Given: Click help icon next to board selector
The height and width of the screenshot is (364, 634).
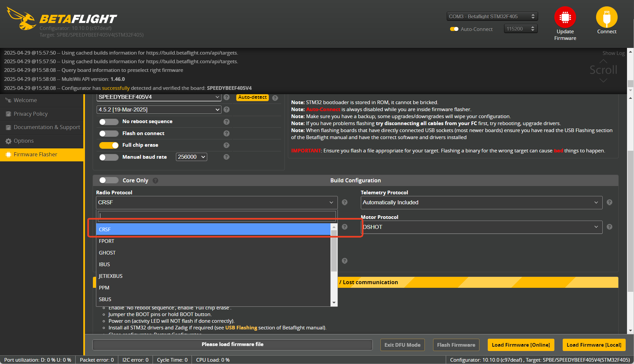Looking at the screenshot, I should tap(227, 97).
